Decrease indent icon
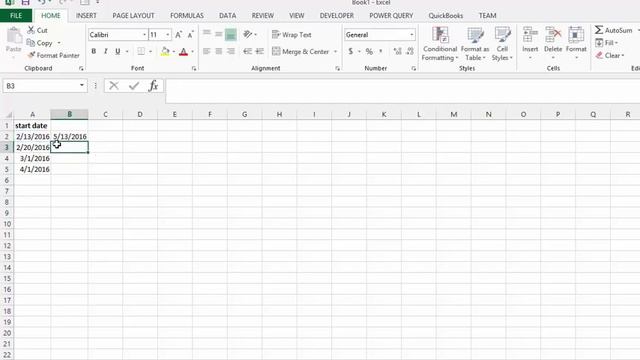 click(x=247, y=51)
